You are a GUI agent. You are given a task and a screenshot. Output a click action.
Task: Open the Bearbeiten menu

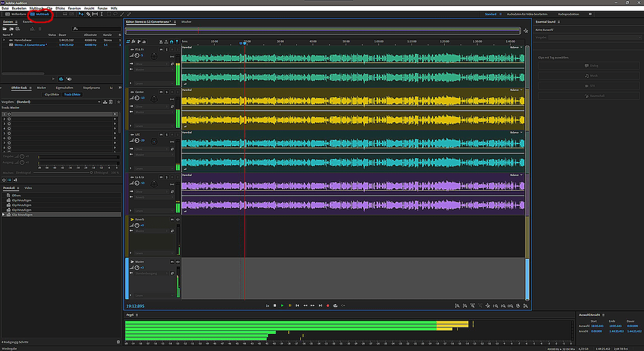(x=19, y=9)
